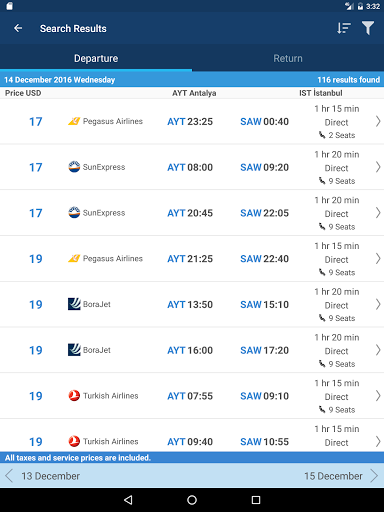Select the SunExpress 20:45 flight row

point(192,213)
